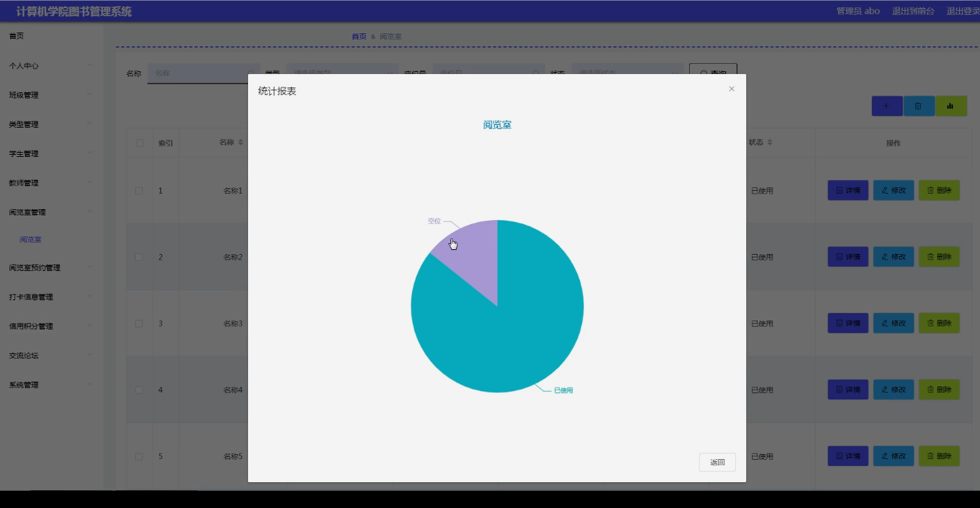Image resolution: width=980 pixels, height=508 pixels.
Task: Click the blue plus add-record icon button
Action: click(x=887, y=106)
